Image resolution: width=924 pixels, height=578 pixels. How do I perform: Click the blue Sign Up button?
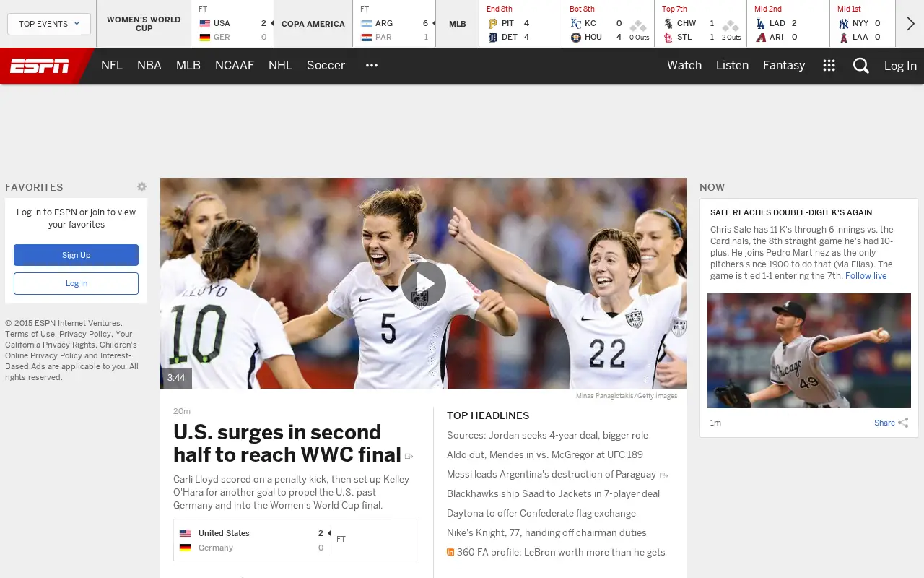[x=76, y=255]
